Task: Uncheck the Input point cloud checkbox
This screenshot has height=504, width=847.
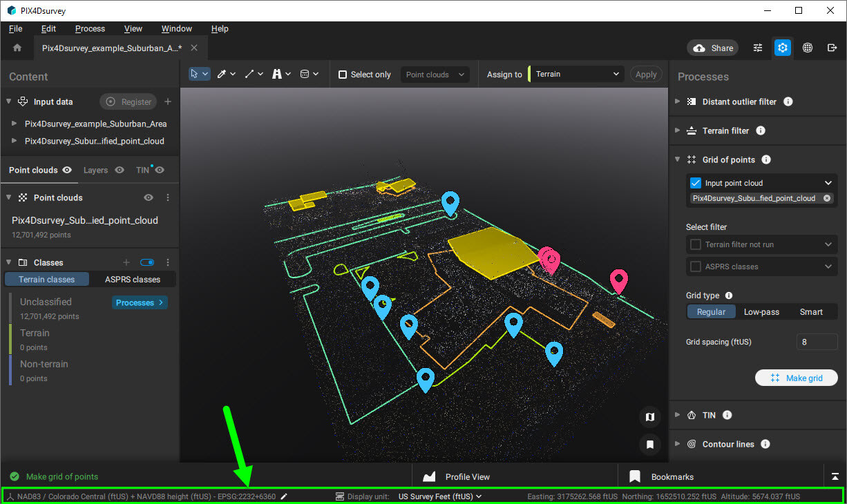Action: click(694, 183)
